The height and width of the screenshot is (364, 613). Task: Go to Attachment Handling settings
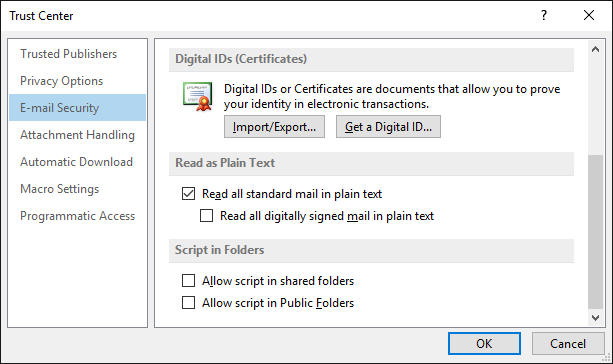point(77,134)
